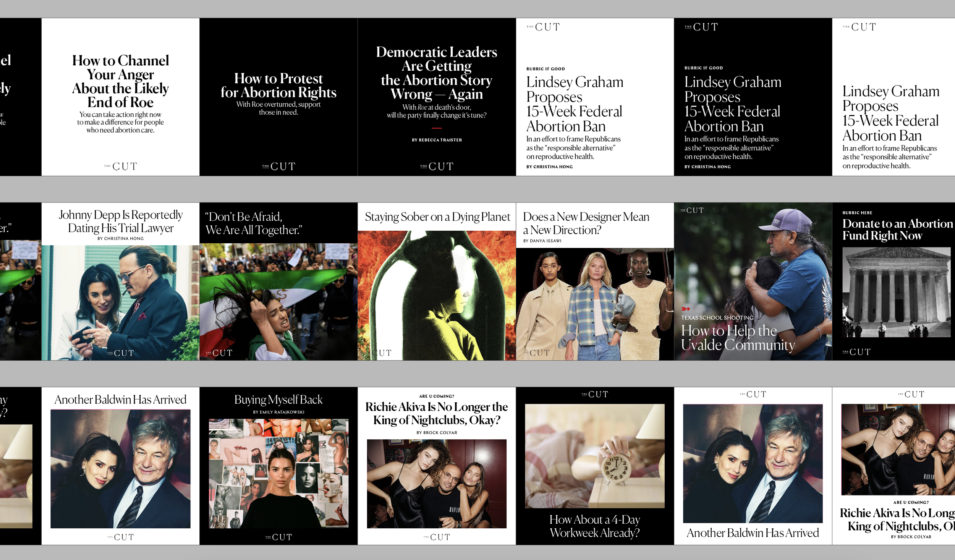Image resolution: width=955 pixels, height=560 pixels.
Task: Select the Baldwin photo above the bottom headline
Action: (x=753, y=463)
